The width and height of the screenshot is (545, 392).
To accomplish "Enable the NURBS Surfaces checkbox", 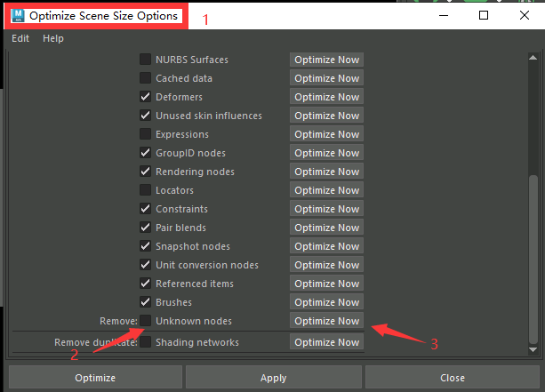I will click(145, 60).
